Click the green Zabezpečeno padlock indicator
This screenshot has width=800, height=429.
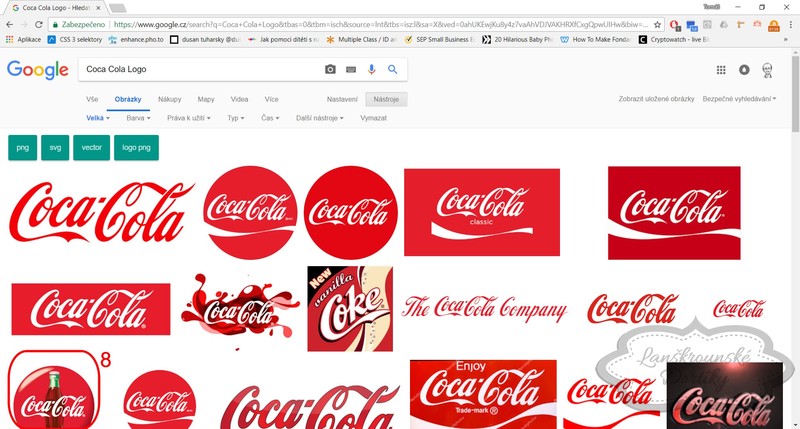click(79, 24)
